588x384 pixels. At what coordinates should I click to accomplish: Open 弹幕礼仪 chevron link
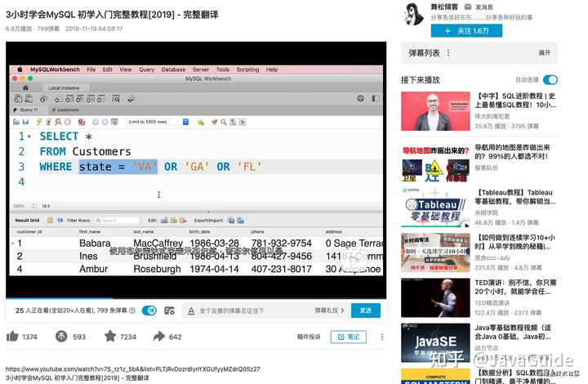pos(329,310)
